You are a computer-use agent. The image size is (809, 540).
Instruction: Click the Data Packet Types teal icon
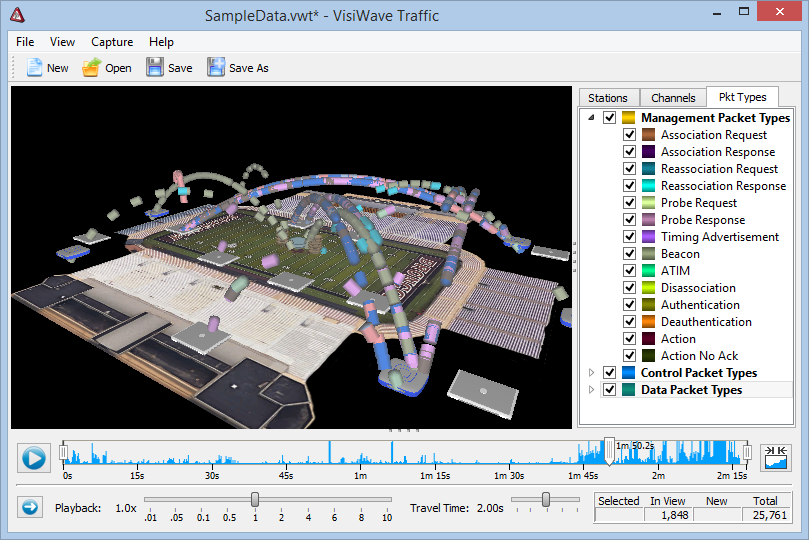pyautogui.click(x=628, y=389)
